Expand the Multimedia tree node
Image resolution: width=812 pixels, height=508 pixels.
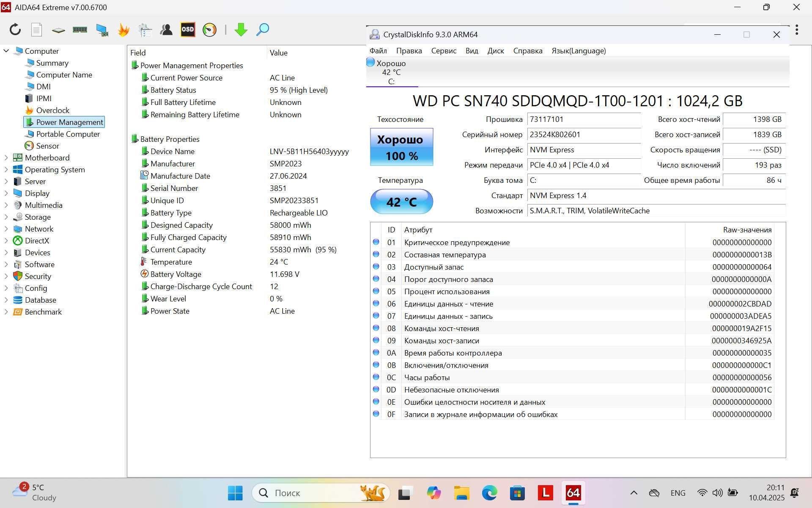tap(6, 205)
